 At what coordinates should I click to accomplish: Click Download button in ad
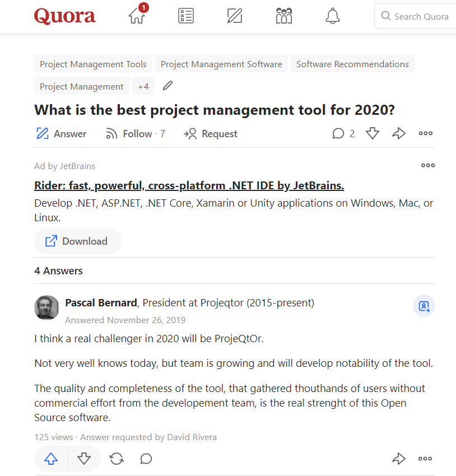tap(78, 241)
